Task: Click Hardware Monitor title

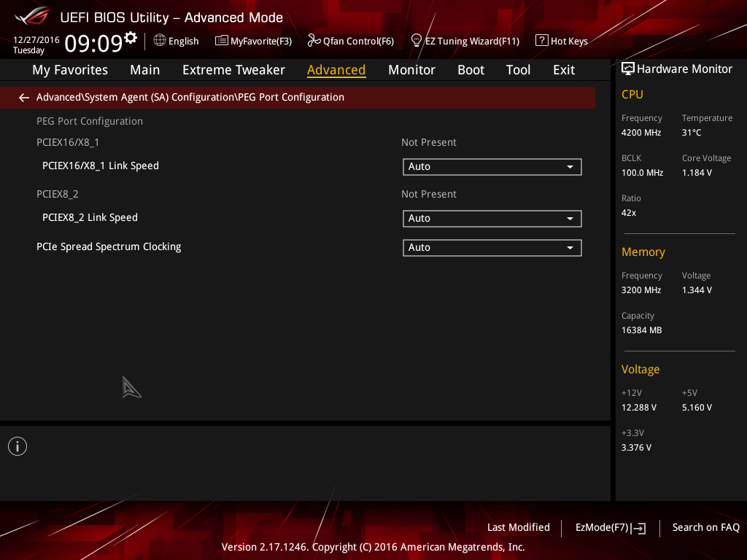Action: (684, 69)
